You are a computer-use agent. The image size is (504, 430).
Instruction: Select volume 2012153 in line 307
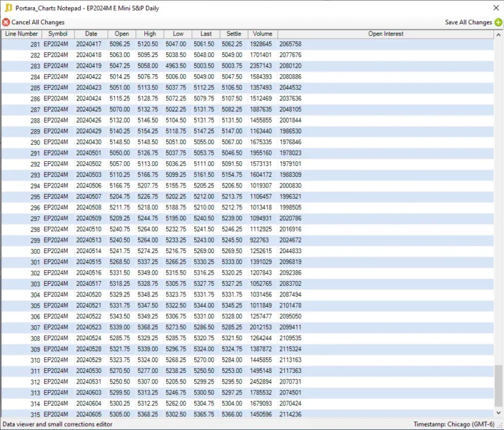261,327
